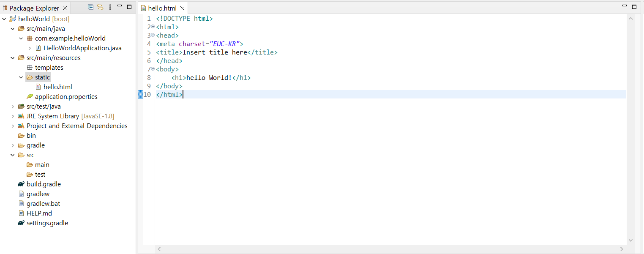Click the Gradle elephant icon beside build.gradle

coord(20,184)
